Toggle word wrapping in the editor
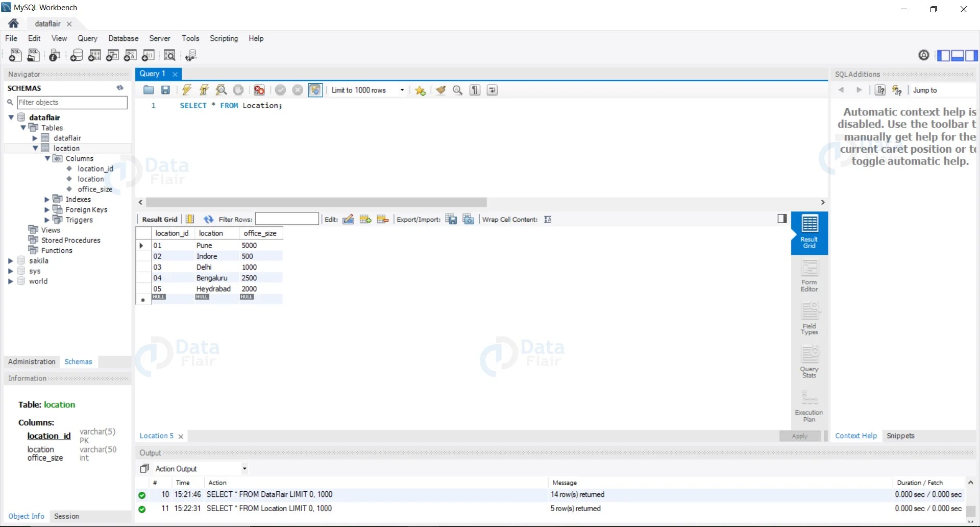 (493, 90)
